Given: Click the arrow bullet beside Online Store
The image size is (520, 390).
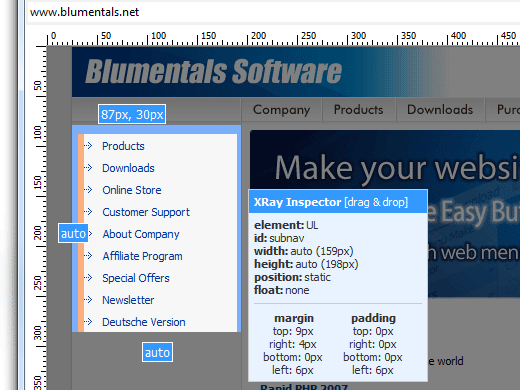Looking at the screenshot, I should click(x=88, y=189).
